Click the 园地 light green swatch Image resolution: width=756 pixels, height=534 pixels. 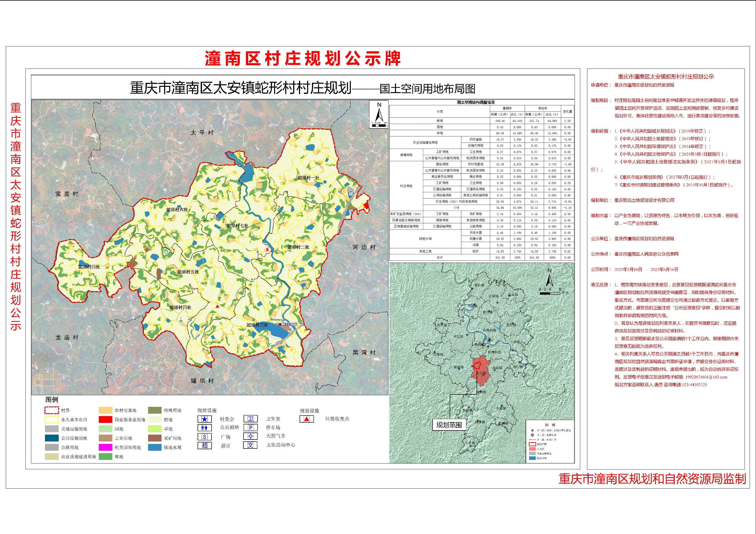click(105, 429)
